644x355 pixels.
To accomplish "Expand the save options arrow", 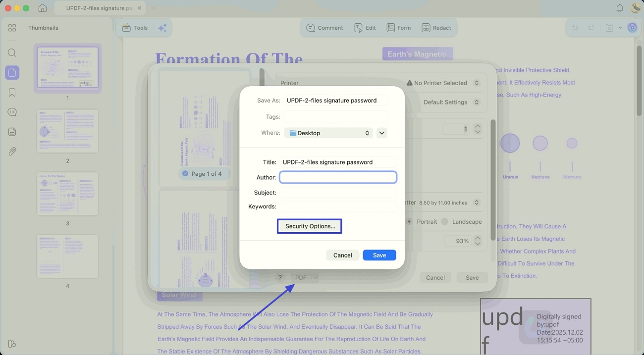I will point(620,28).
